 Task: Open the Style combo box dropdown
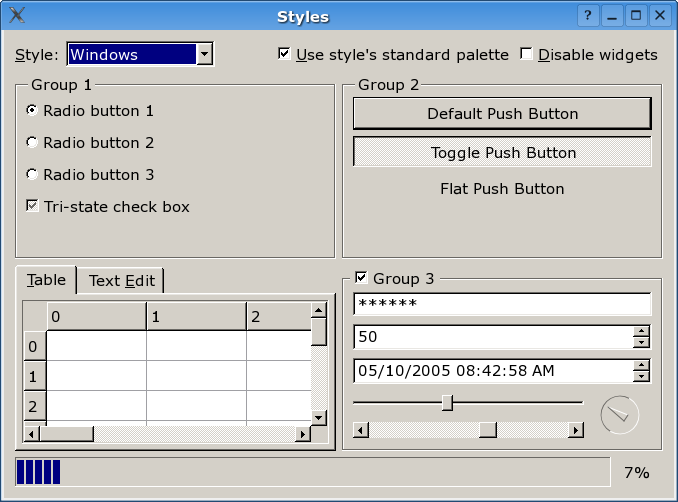(x=204, y=54)
